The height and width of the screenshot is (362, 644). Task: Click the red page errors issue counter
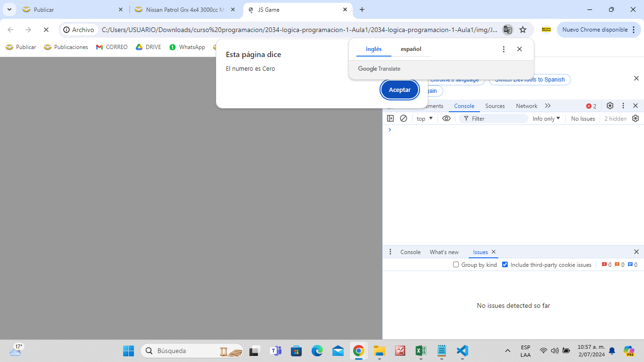[x=606, y=264]
